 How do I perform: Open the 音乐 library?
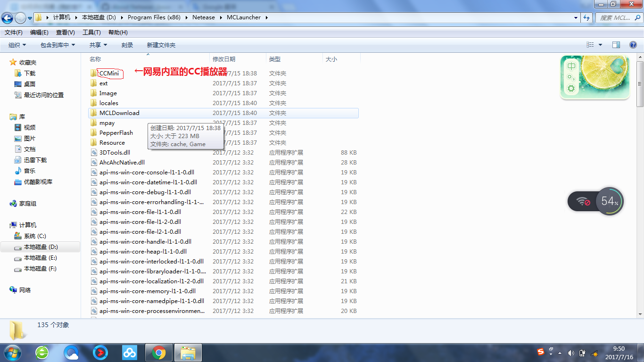[30, 171]
